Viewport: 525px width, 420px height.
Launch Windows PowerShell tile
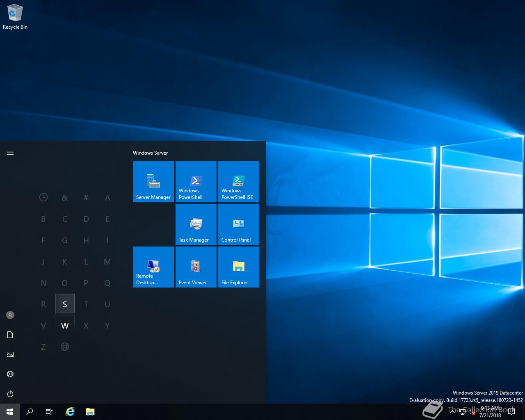[x=196, y=182]
